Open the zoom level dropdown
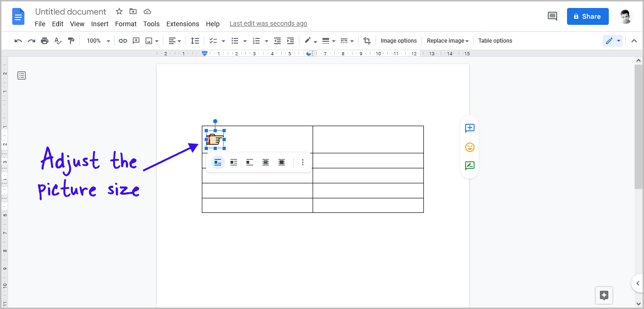 click(97, 41)
